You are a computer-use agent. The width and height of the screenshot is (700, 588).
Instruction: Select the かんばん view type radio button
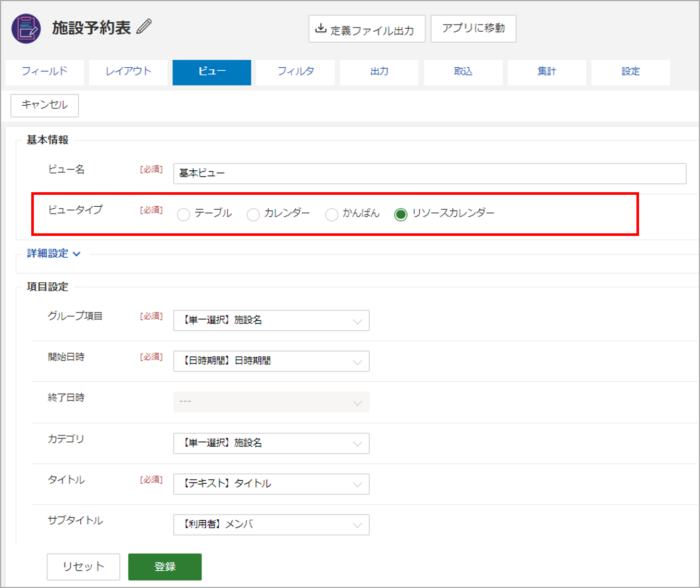click(x=331, y=215)
